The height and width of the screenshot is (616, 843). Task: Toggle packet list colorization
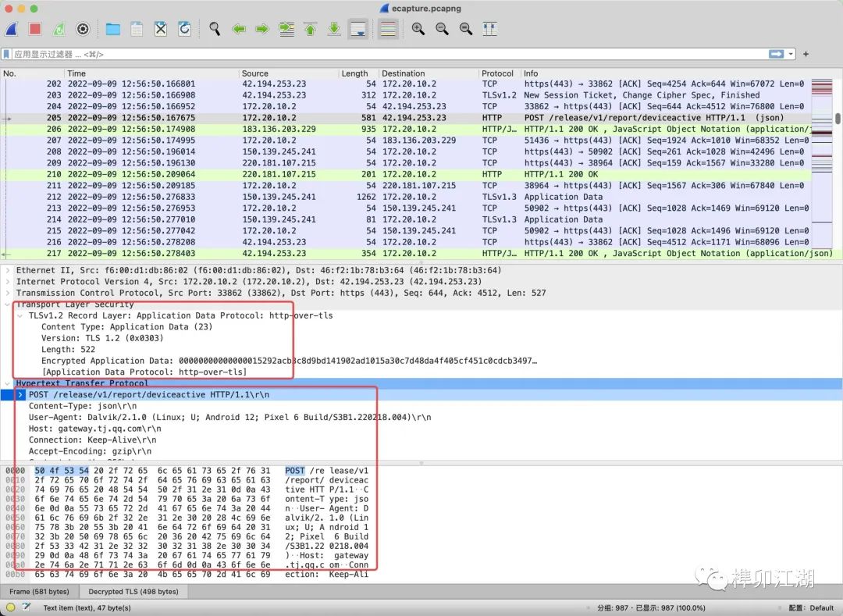click(x=388, y=30)
